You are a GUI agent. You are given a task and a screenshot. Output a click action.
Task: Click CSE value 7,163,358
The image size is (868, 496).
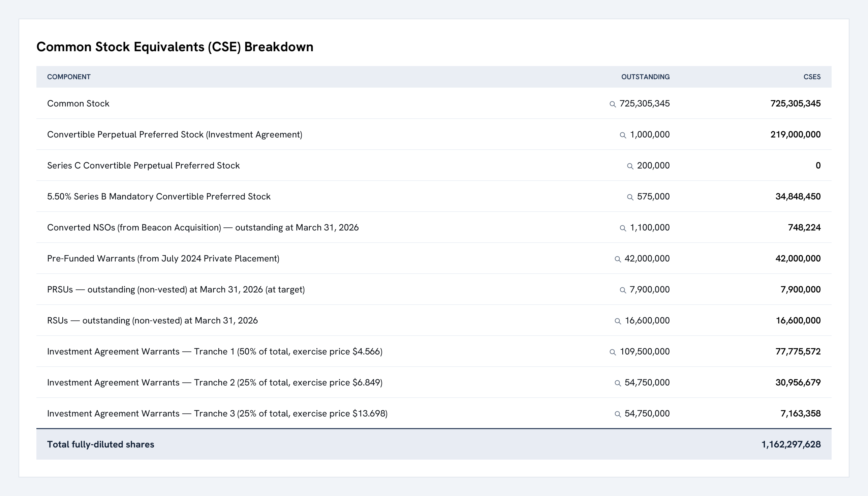pos(801,413)
